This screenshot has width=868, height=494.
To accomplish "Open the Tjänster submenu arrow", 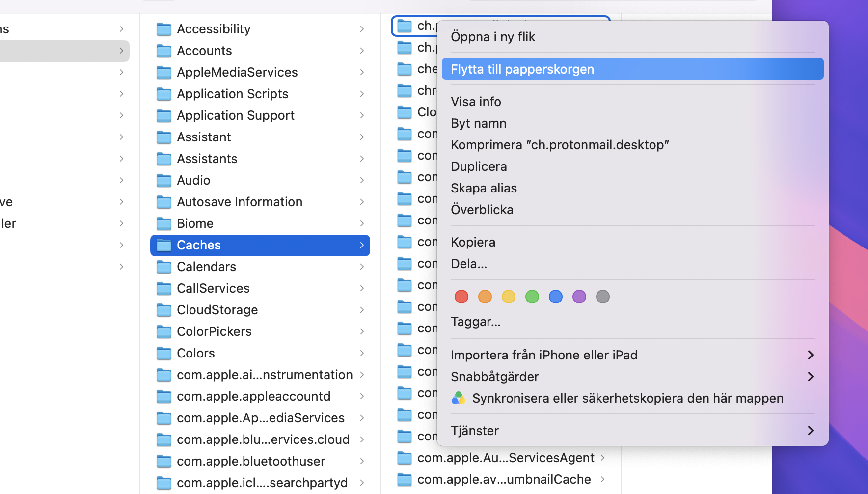I will pyautogui.click(x=811, y=431).
